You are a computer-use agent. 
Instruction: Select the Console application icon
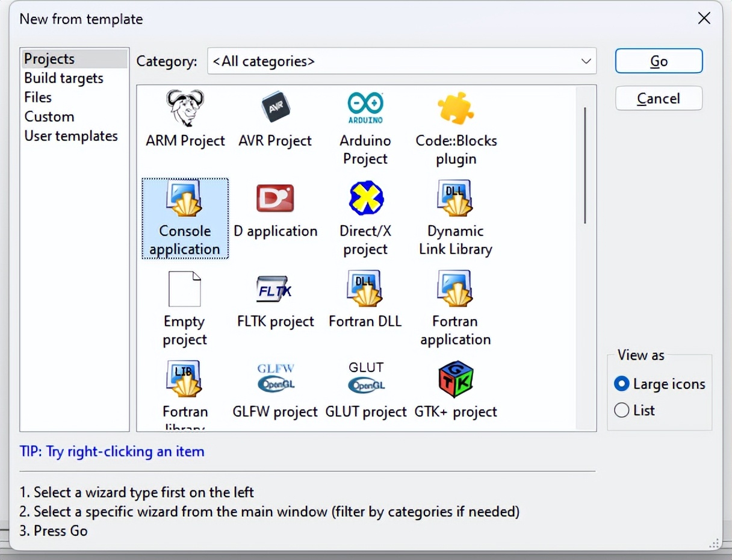click(185, 198)
